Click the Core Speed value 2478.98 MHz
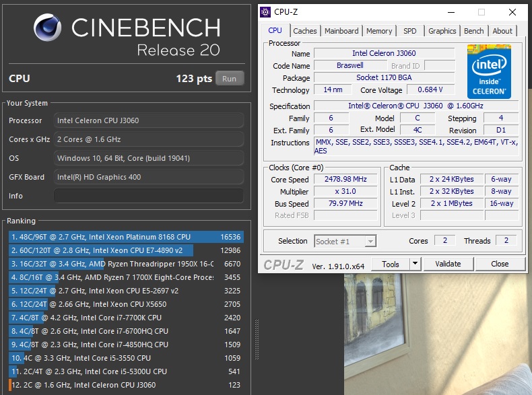Viewport: 532px width, 395px height. (345, 179)
